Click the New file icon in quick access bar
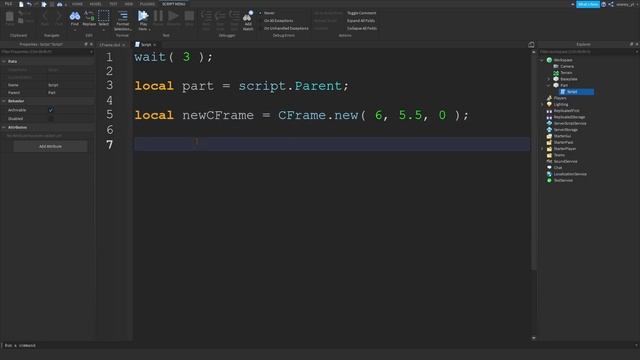 (x=21, y=4)
